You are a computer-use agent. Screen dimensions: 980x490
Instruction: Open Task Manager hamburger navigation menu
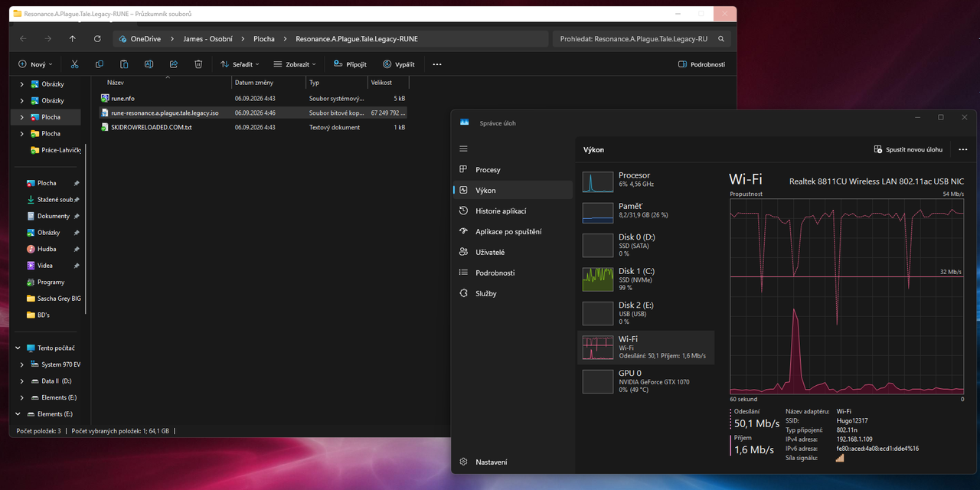[x=463, y=149]
